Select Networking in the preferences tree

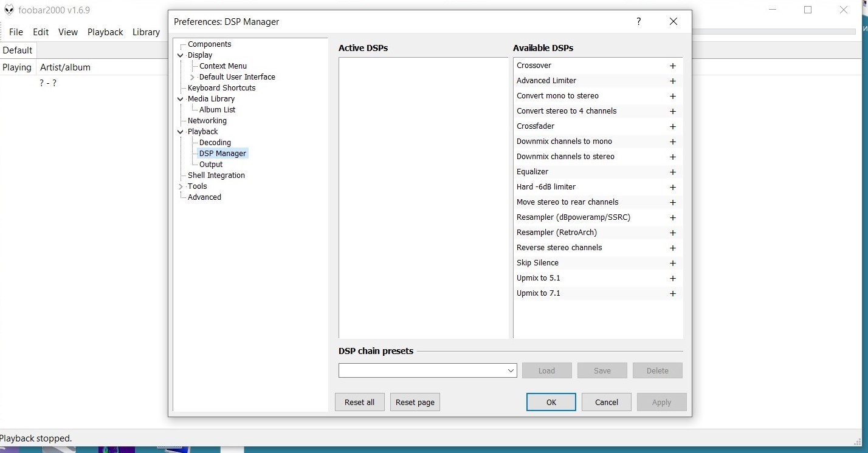tap(207, 121)
